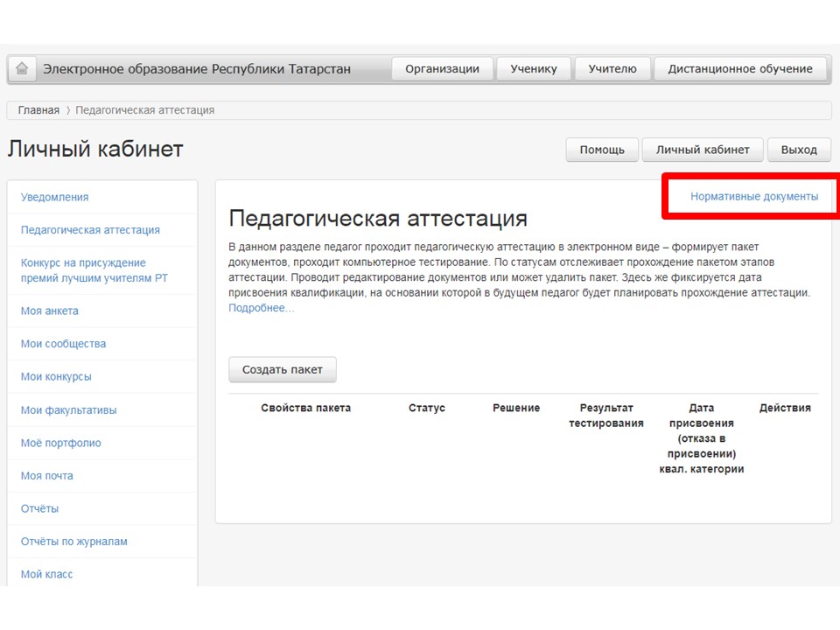Open Мои сообщества in sidebar
This screenshot has height=630, width=840.
(x=63, y=344)
